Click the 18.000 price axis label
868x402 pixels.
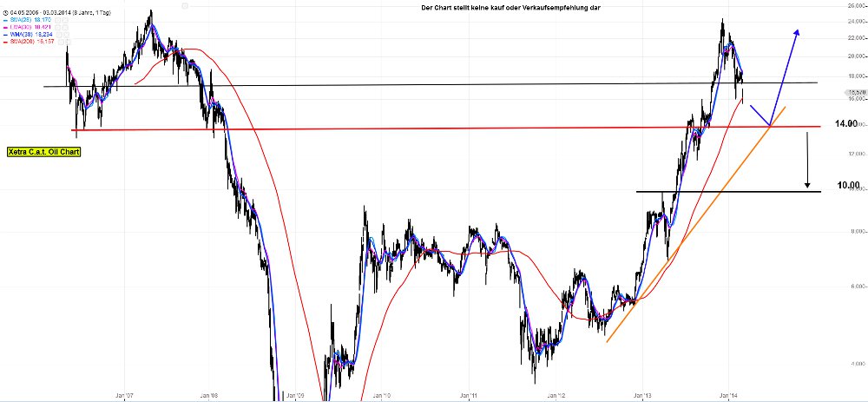point(858,76)
